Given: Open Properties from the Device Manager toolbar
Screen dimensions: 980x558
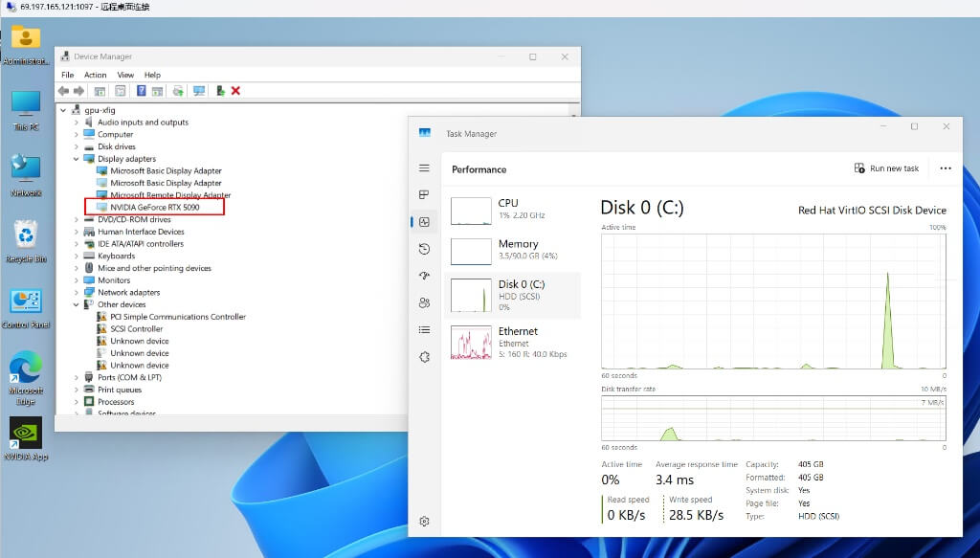Looking at the screenshot, I should (121, 91).
